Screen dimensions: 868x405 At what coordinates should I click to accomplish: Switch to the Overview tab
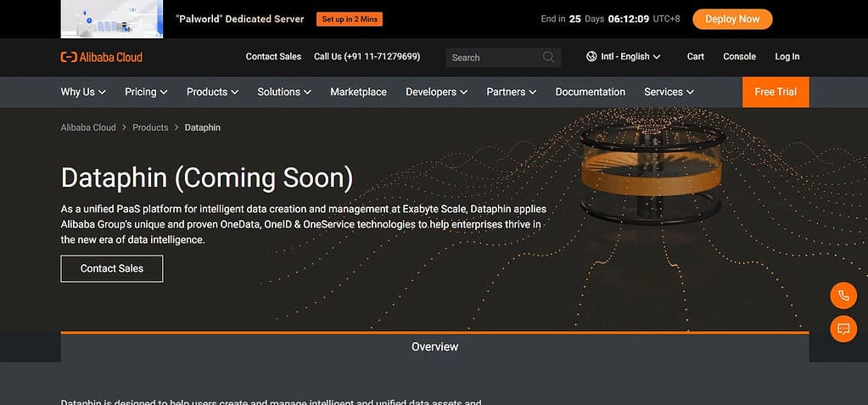click(x=434, y=346)
